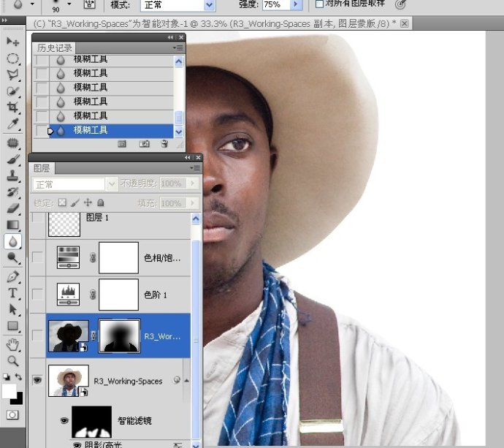The image size is (504, 448).
Task: Open the strength slider popup arrow
Action: tap(296, 5)
